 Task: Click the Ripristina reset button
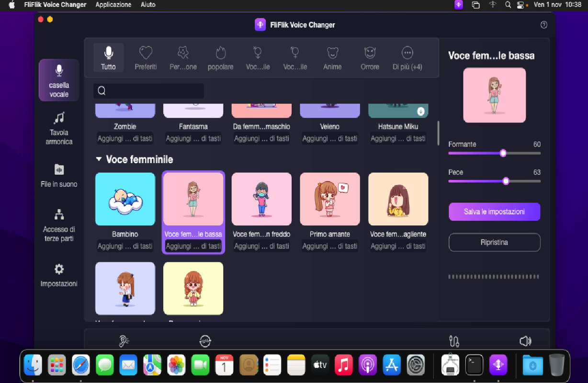(494, 242)
